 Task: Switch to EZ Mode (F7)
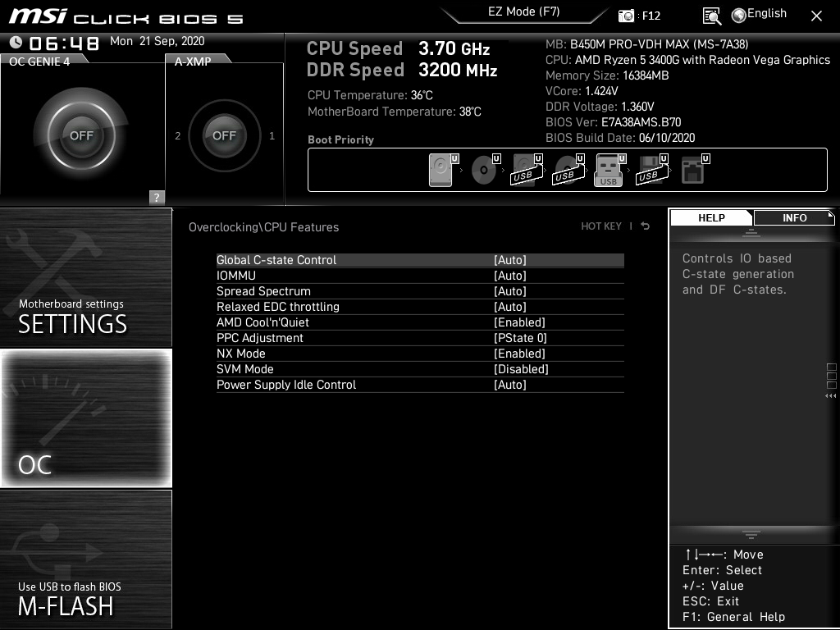tap(524, 11)
